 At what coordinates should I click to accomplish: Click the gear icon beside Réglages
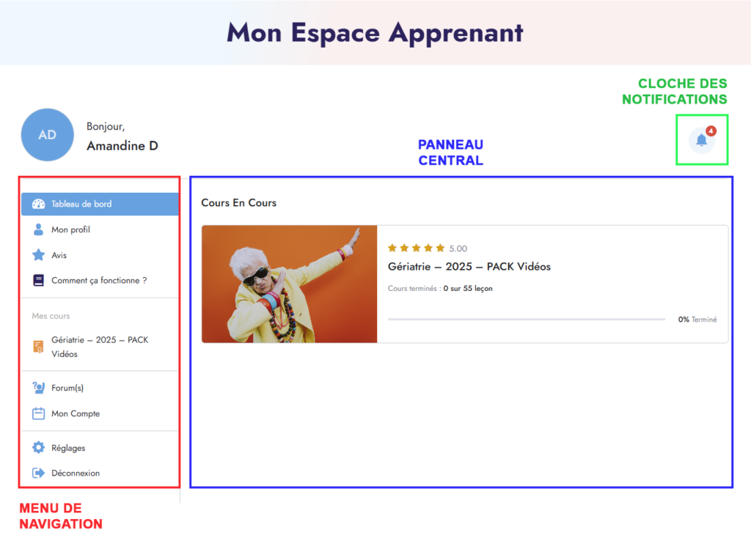[x=39, y=447]
